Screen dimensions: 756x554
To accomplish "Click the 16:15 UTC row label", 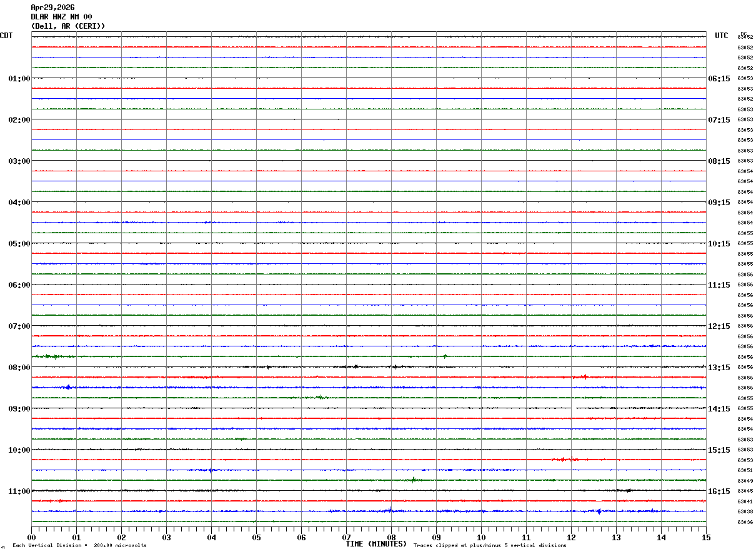I will tap(719, 491).
